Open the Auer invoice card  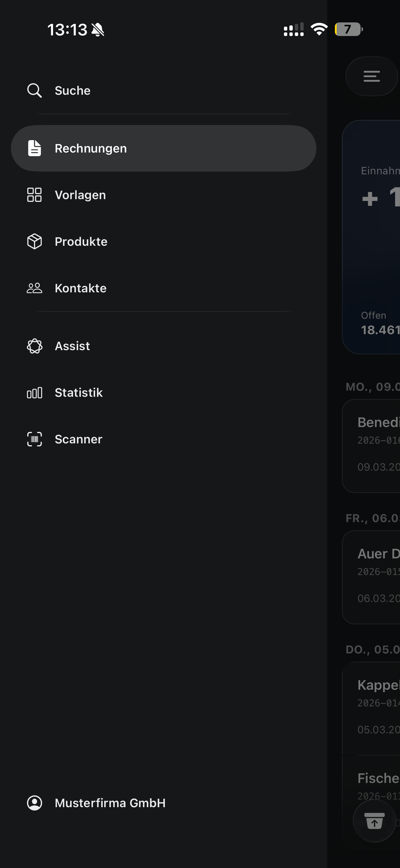pos(371,577)
